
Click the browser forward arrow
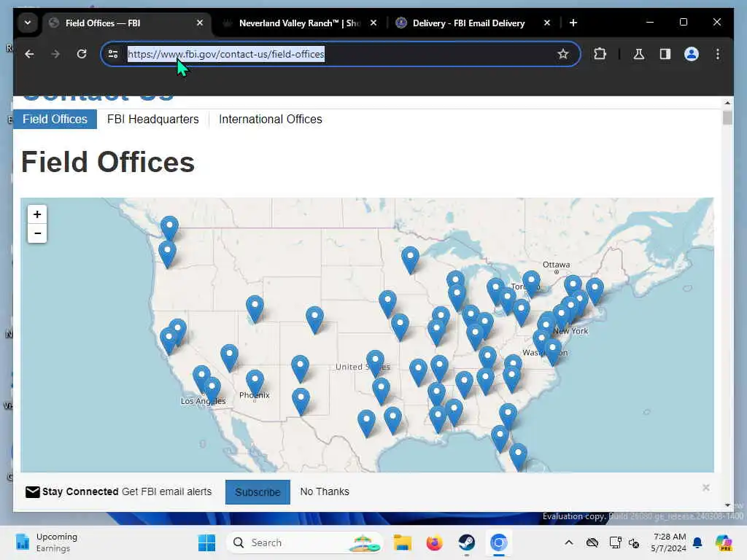tap(55, 54)
